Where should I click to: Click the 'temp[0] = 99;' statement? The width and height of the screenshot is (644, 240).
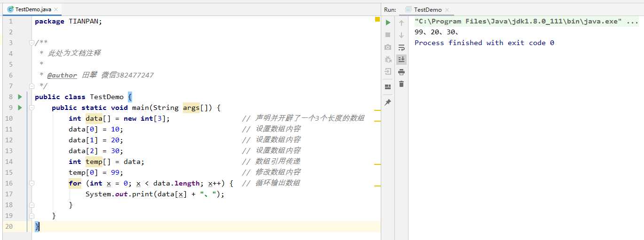click(x=96, y=172)
